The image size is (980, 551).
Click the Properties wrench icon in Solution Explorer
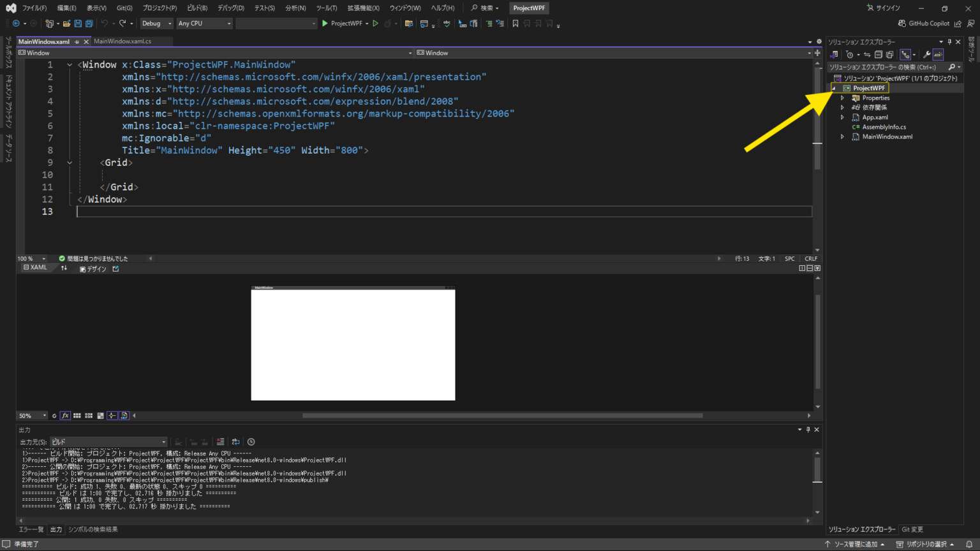(x=926, y=54)
